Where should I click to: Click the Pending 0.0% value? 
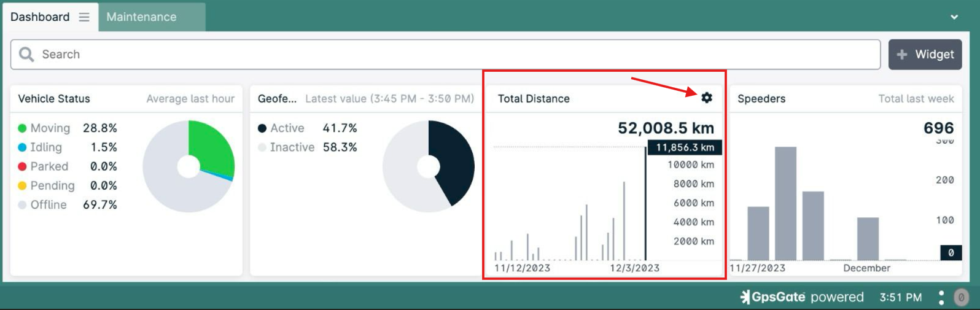coord(104,185)
